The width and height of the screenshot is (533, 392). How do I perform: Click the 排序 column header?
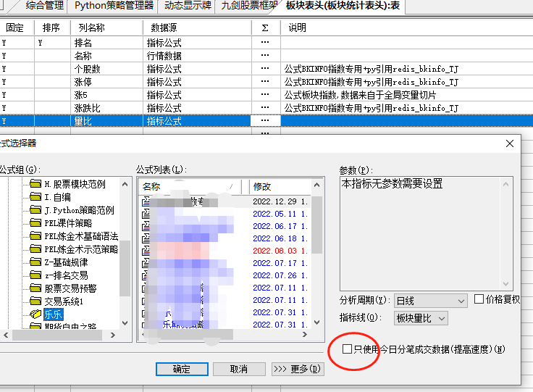[x=52, y=28]
